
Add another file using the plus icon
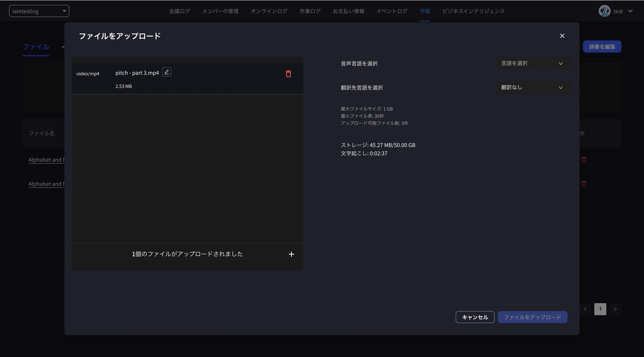[291, 254]
